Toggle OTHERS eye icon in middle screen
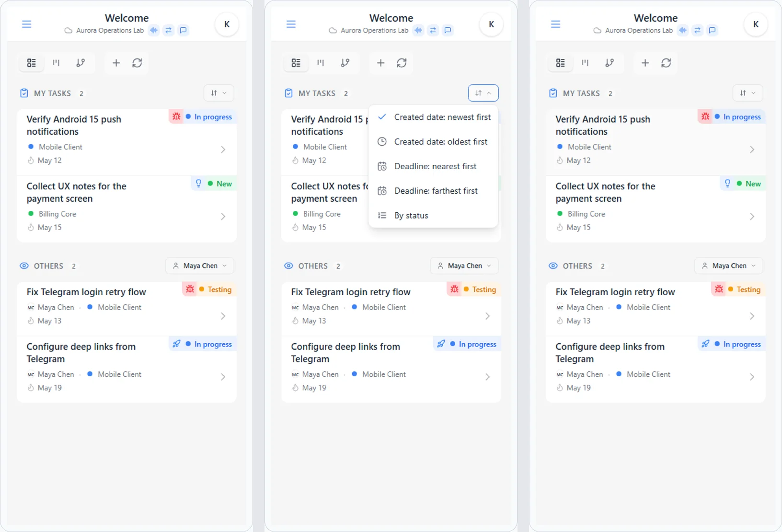782x532 pixels. pyautogui.click(x=288, y=266)
